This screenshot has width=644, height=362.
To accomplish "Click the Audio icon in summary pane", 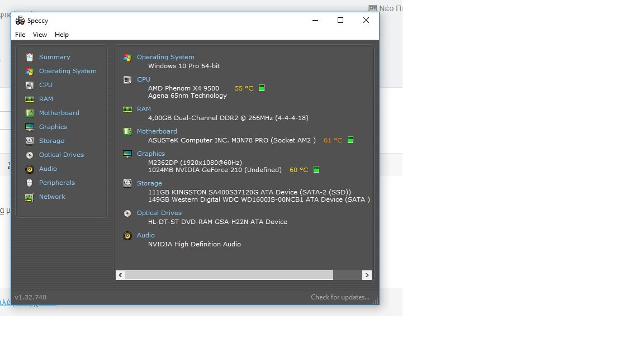I will 127,236.
